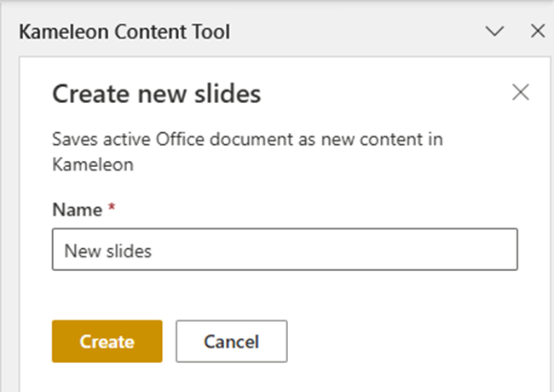Viewport: 554px width, 392px height.
Task: Close the Kameleon Content Tool pane
Action: 537,32
